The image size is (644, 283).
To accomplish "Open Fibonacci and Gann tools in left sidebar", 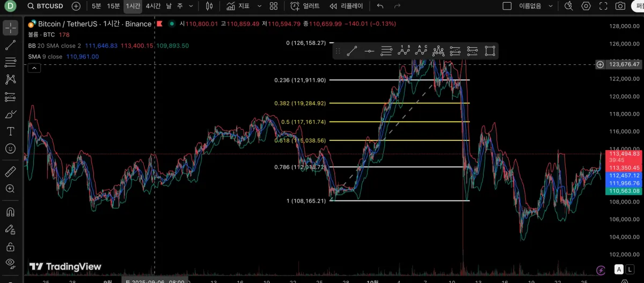I will [x=10, y=63].
